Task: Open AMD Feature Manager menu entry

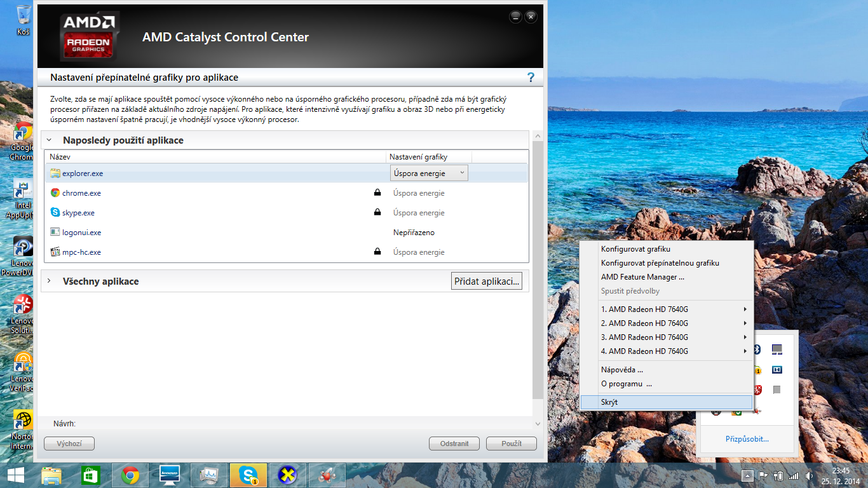Action: 642,277
